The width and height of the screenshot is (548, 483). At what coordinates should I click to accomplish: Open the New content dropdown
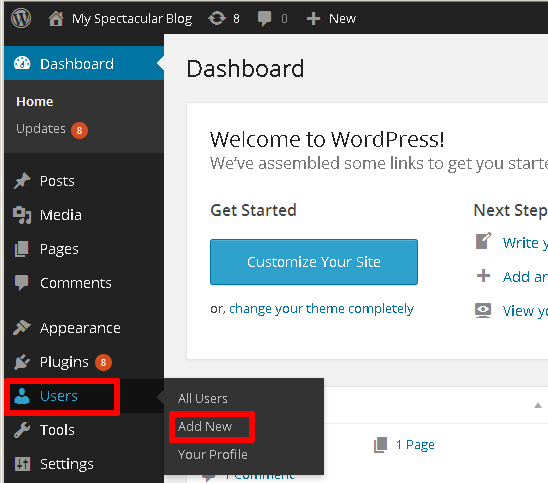[x=331, y=19]
